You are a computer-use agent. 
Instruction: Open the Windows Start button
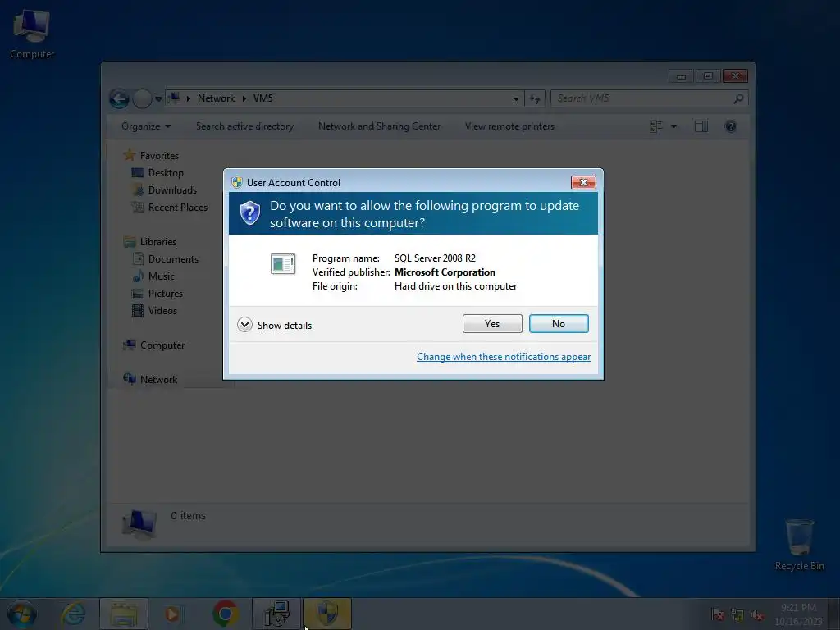click(21, 614)
